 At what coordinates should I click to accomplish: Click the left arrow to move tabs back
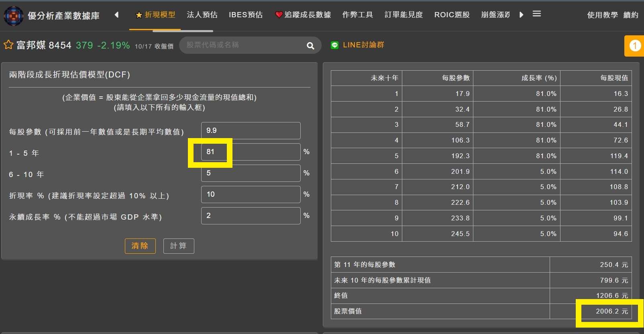(x=116, y=15)
